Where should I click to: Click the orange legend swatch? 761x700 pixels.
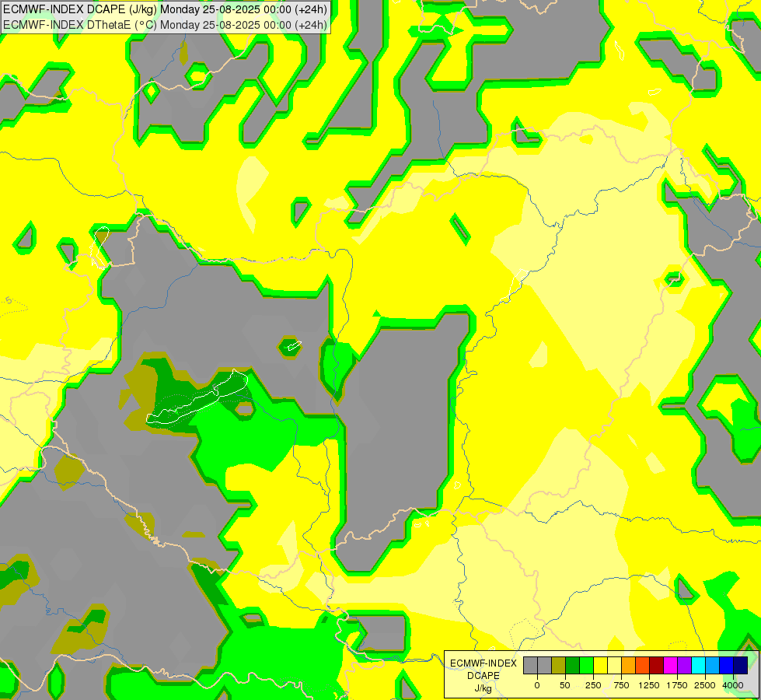click(x=629, y=665)
